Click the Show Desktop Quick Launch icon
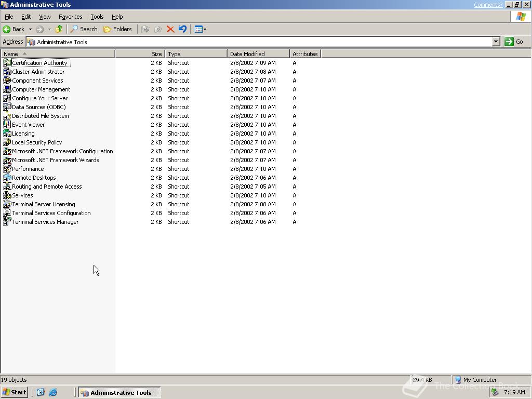The height and width of the screenshot is (399, 532). (41, 392)
